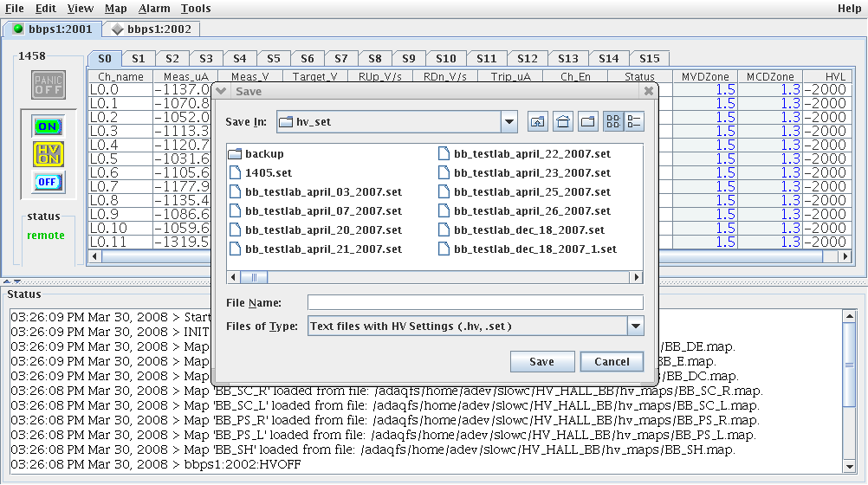This screenshot has width=868, height=485.
Task: Select slot tab S1
Action: (139, 59)
